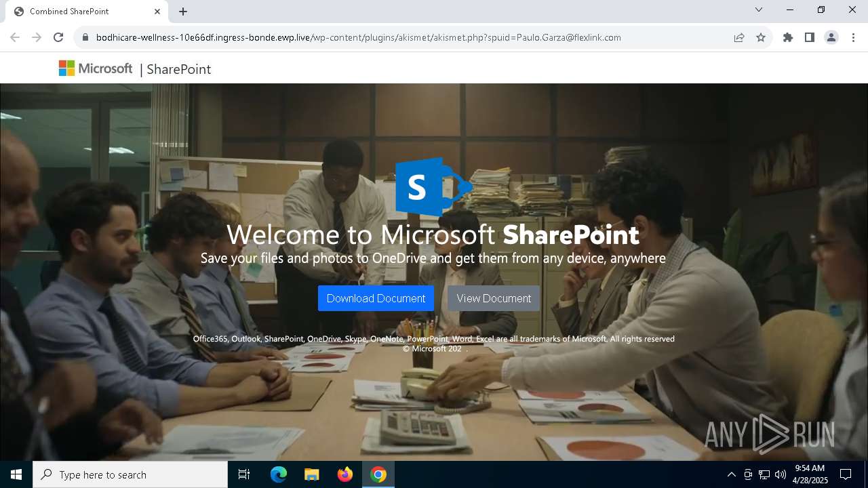Toggle the browser side panel
The height and width of the screenshot is (488, 868).
click(x=810, y=37)
